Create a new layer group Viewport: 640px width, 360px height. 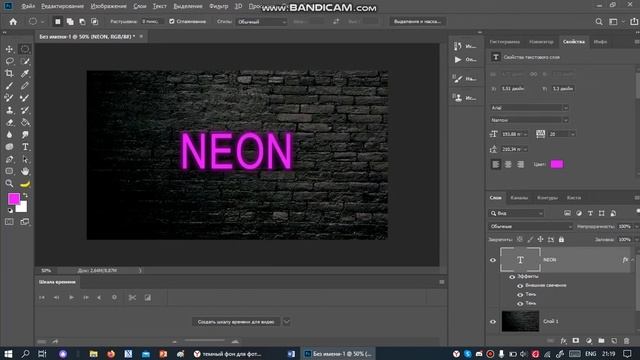coord(601,341)
